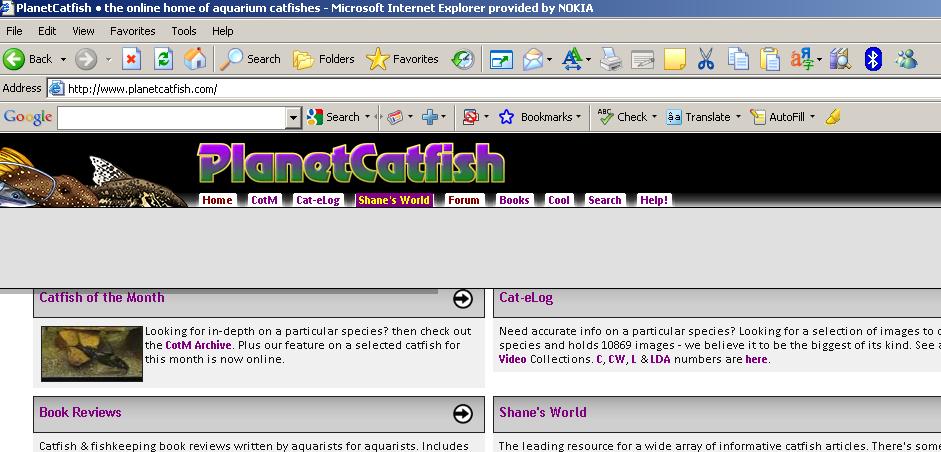The width and height of the screenshot is (941, 452).
Task: Run spell Check from Google toolbar
Action: click(623, 117)
